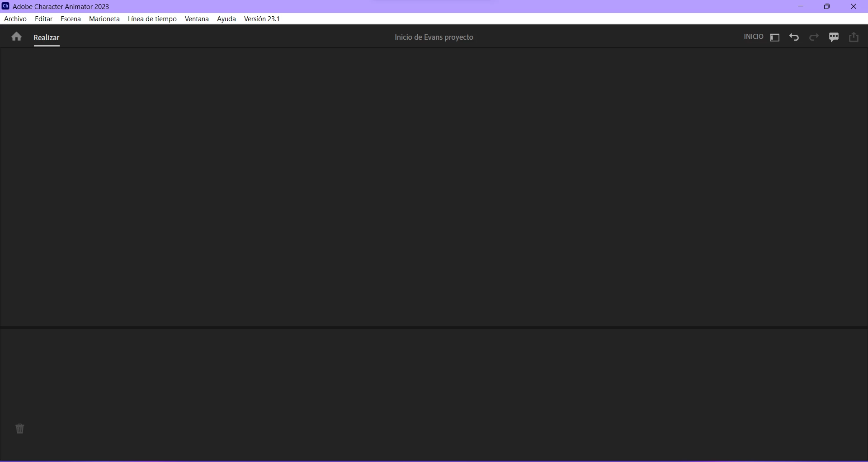Image resolution: width=868 pixels, height=462 pixels.
Task: Close Adobe Character Animator
Action: 854,6
